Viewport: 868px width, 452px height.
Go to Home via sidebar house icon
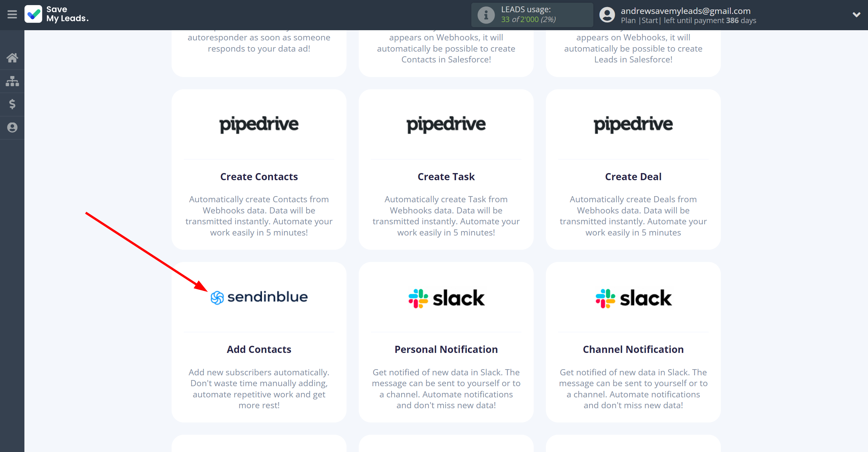click(x=12, y=58)
